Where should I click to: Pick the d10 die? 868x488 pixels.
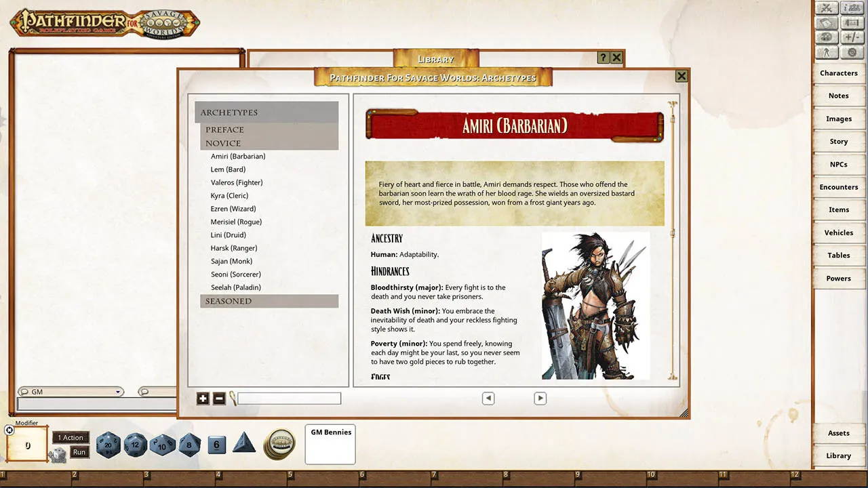[x=162, y=445]
